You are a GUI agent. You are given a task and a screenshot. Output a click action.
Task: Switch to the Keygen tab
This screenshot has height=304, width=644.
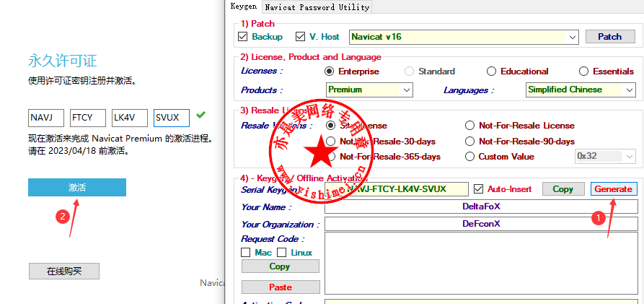(244, 6)
